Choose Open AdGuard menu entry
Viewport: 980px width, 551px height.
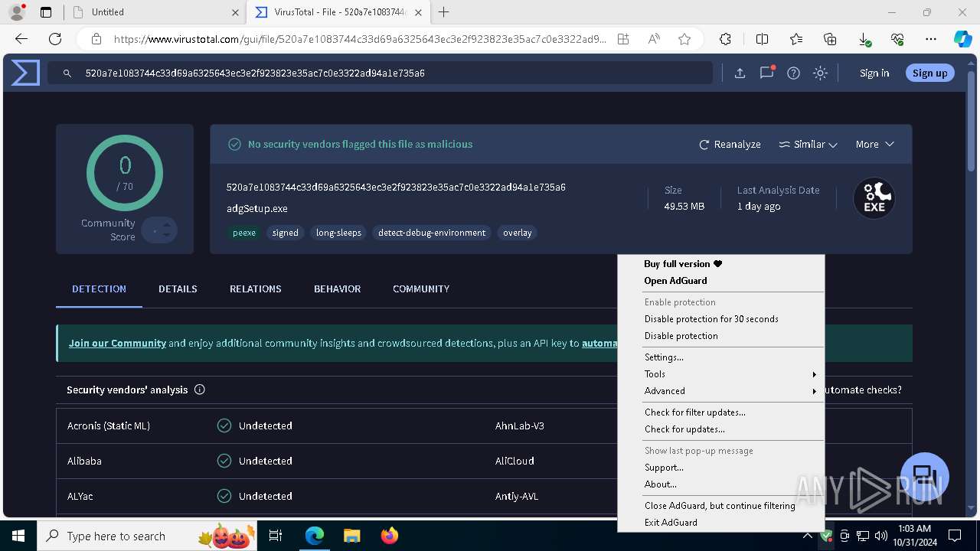click(720, 281)
